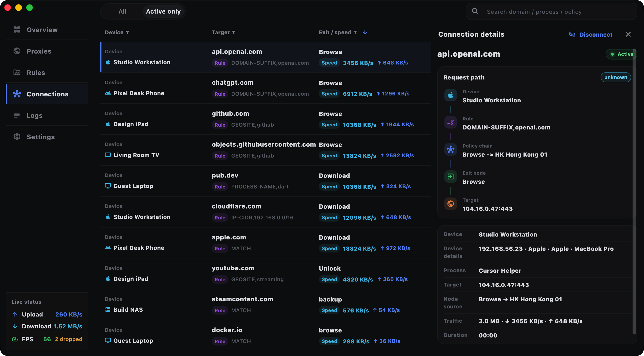Click the Rule icon in Request path

pyautogui.click(x=451, y=122)
